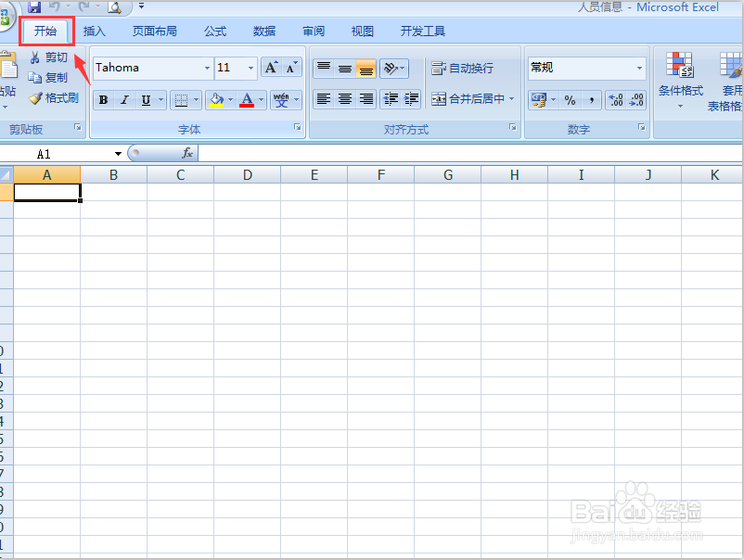Expand the borders dropdown arrow
Image resolution: width=744 pixels, height=560 pixels.
197,99
